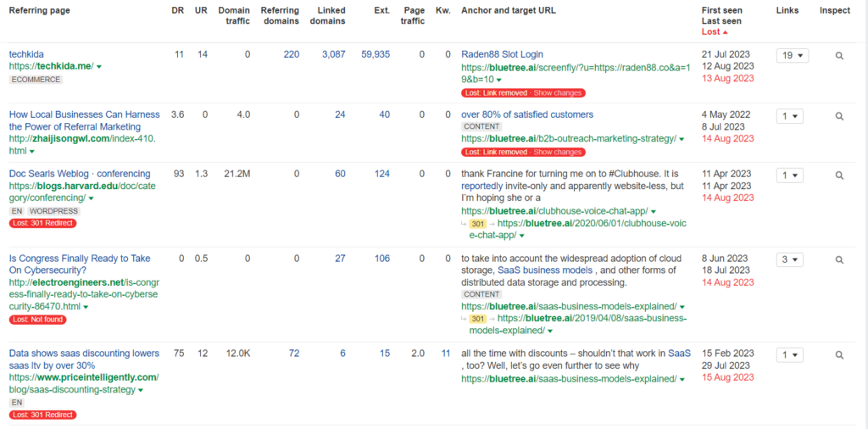Expand the techkida.me URL arrow
868x429 pixels.
click(x=99, y=67)
